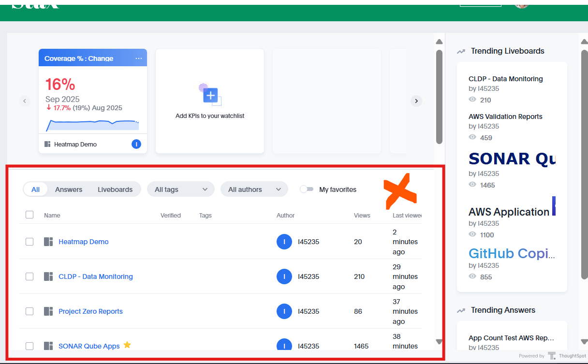588x364 pixels.
Task: Click the main panel scroll-up arrow
Action: [x=439, y=42]
